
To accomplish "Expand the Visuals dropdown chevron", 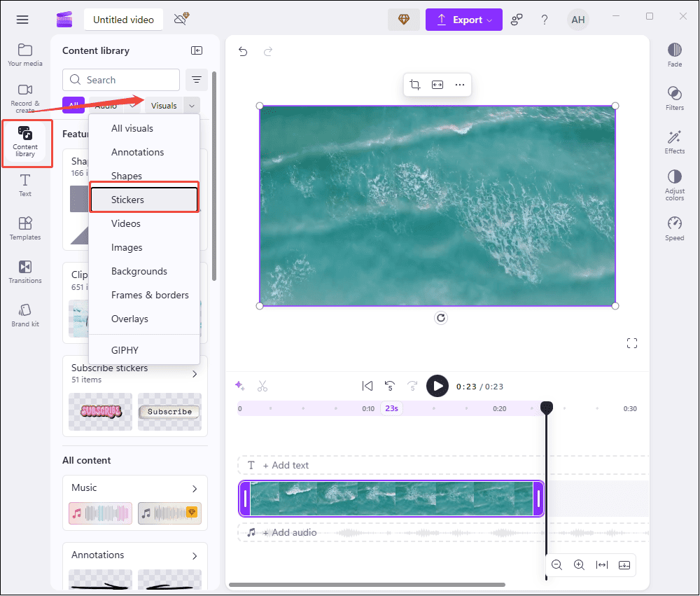I will click(190, 105).
